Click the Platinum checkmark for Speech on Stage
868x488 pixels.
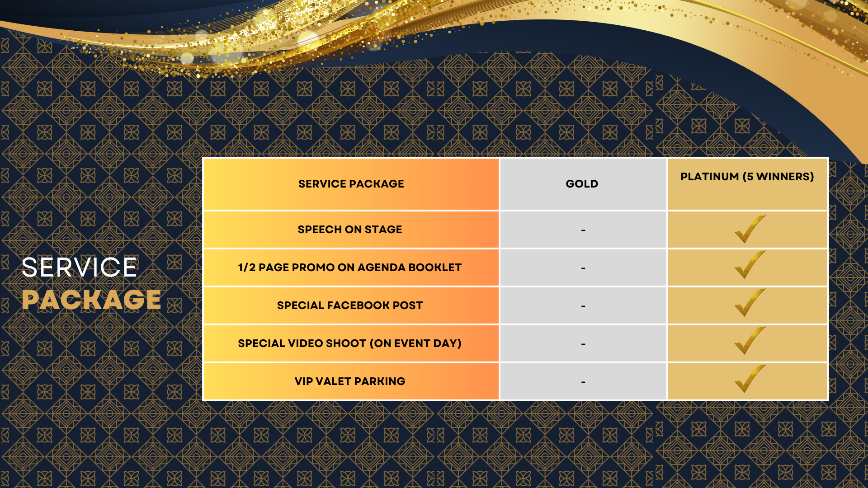(750, 229)
